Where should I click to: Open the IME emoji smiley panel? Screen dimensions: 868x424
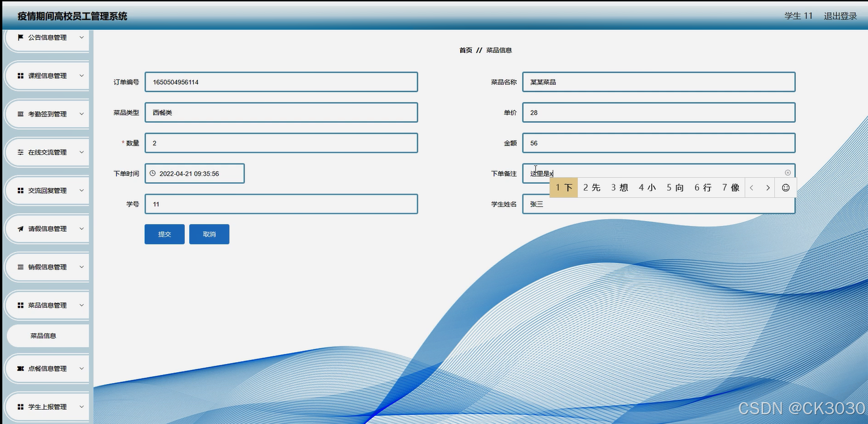(x=786, y=188)
